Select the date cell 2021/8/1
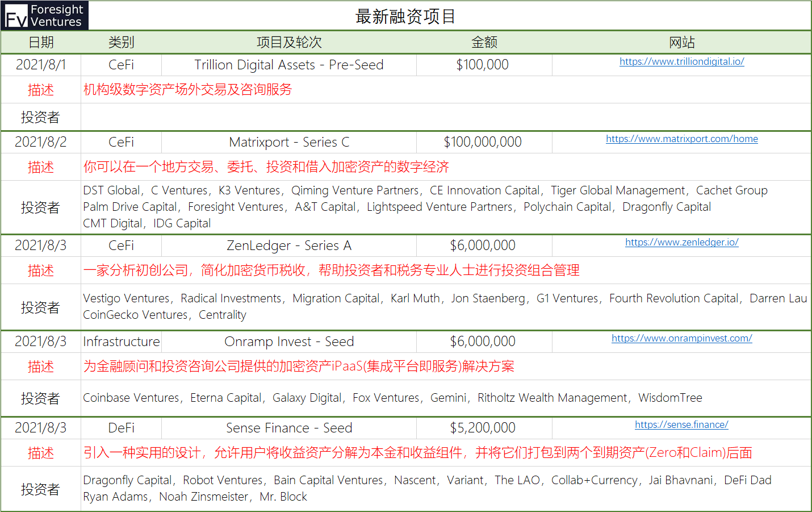The height and width of the screenshot is (512, 812). 41,65
